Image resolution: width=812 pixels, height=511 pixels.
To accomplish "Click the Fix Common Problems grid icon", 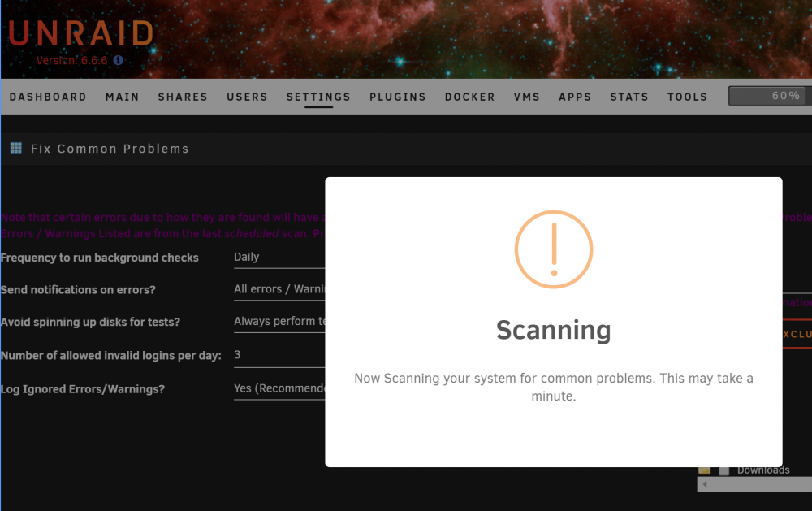I will tap(16, 148).
